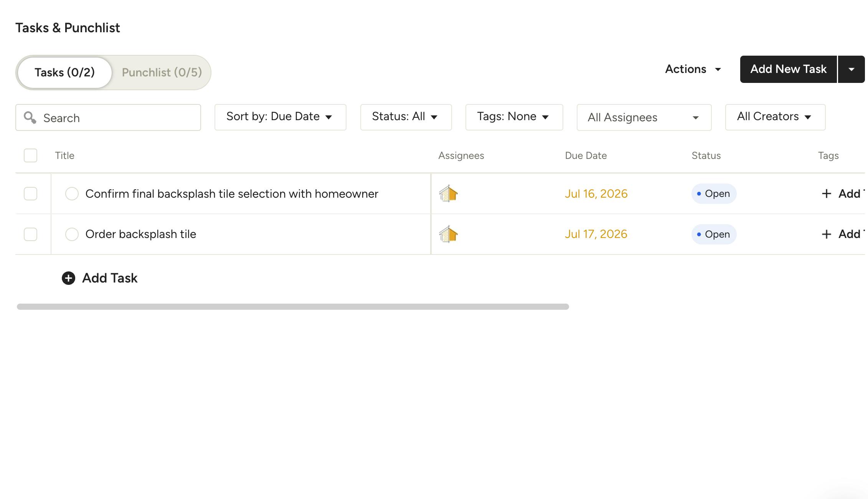Click the Tags column header
The image size is (868, 499).
tap(828, 155)
